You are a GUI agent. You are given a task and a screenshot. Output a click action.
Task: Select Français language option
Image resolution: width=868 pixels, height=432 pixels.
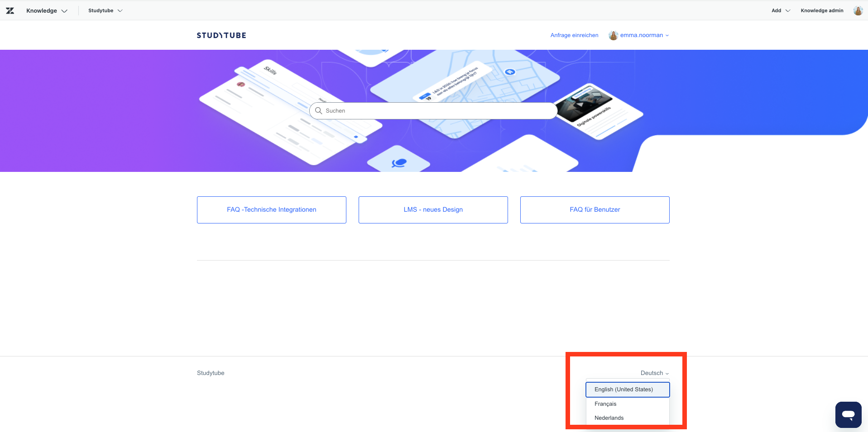(628, 404)
